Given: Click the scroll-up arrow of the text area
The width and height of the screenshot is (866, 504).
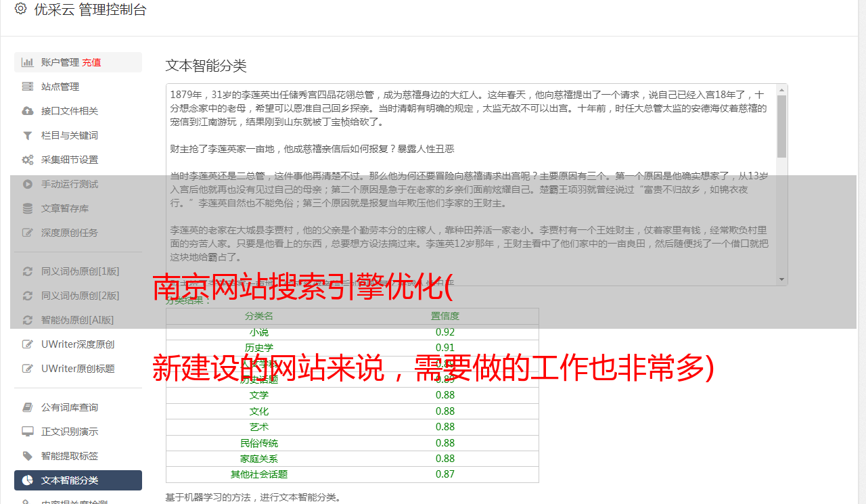Looking at the screenshot, I should pyautogui.click(x=782, y=90).
